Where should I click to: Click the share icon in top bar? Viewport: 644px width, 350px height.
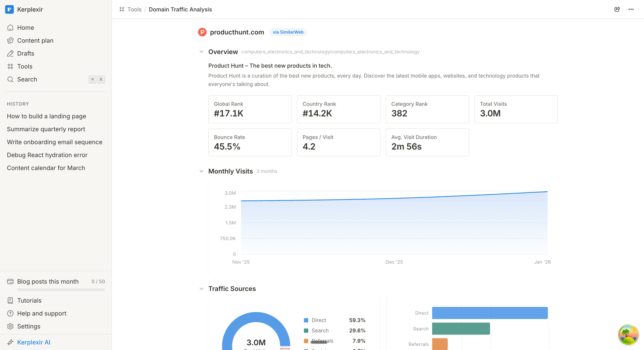pos(617,9)
